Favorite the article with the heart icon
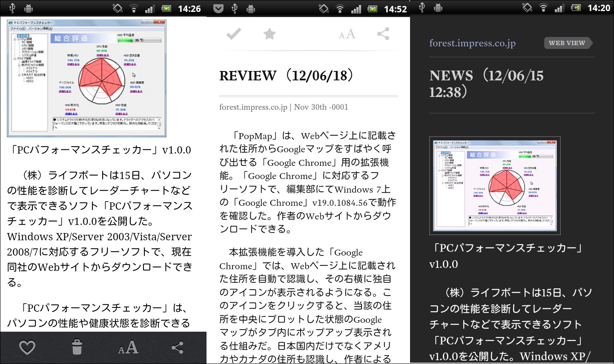The height and width of the screenshot is (364, 614). coord(27,347)
